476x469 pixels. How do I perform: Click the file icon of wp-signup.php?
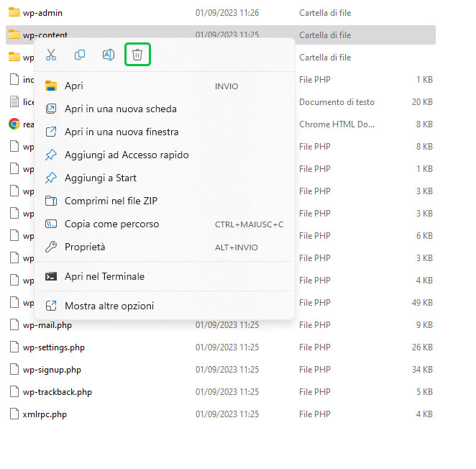[14, 369]
